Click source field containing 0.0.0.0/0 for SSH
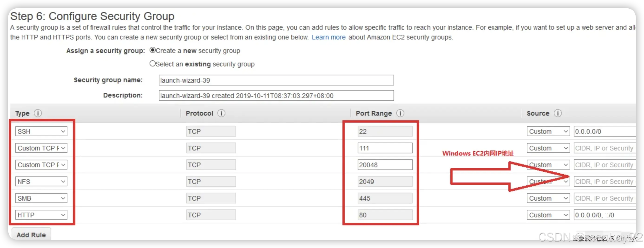The height and width of the screenshot is (248, 644). [x=604, y=131]
